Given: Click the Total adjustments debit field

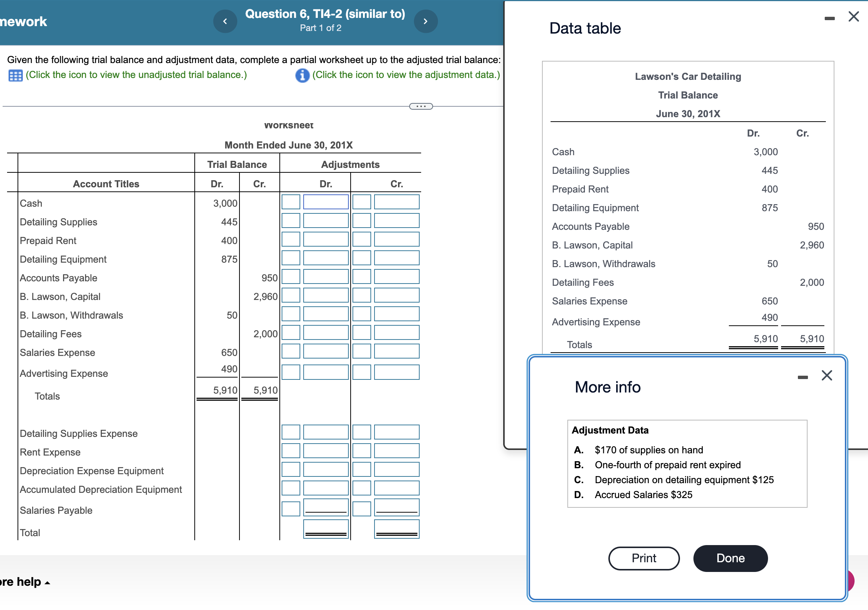Looking at the screenshot, I should pos(326,529).
